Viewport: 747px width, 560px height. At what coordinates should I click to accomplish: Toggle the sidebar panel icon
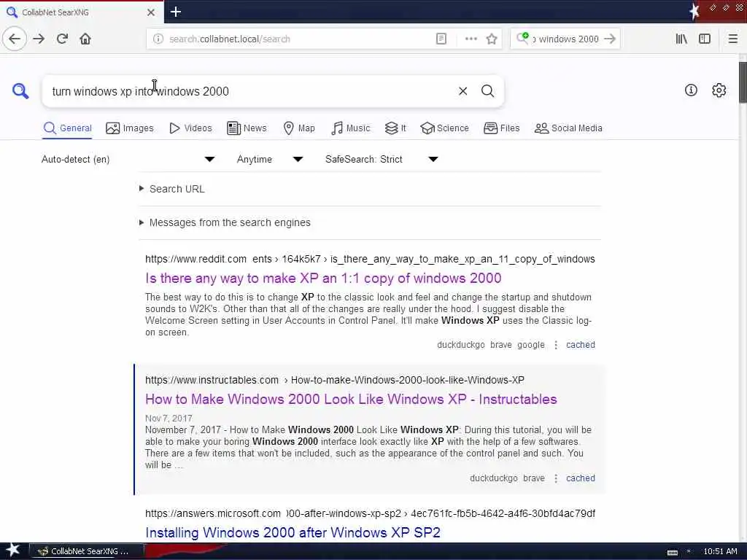(705, 39)
